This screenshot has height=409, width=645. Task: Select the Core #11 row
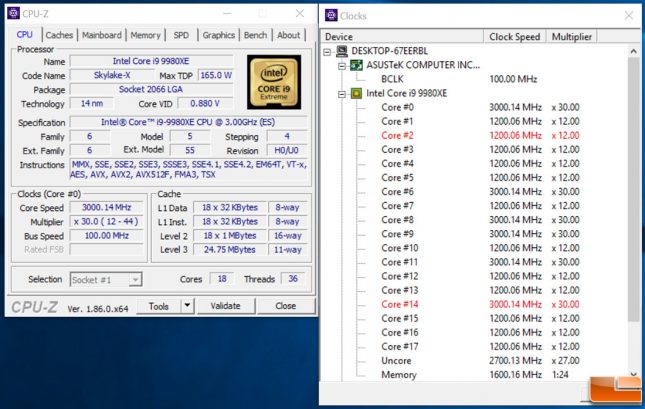pos(480,262)
